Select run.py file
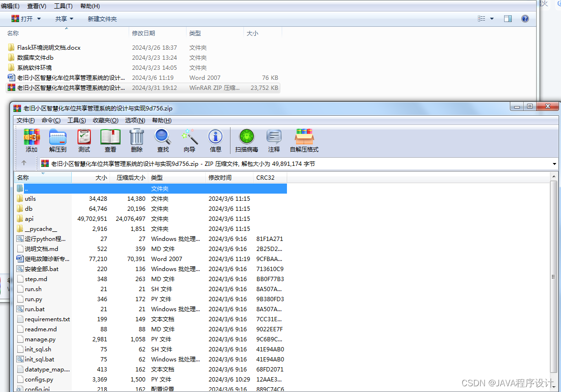This screenshot has height=392, width=561. (x=151, y=299)
